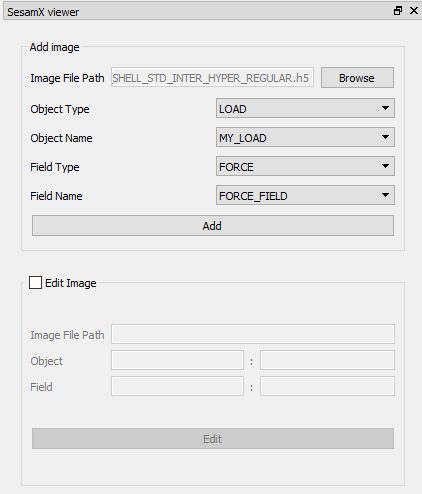Click the Edit Image file path field
422x494 pixels.
pyautogui.click(x=253, y=334)
